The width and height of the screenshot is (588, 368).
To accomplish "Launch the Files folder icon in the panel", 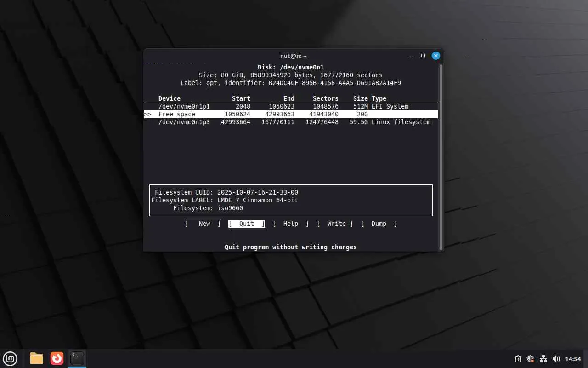I will [37, 358].
